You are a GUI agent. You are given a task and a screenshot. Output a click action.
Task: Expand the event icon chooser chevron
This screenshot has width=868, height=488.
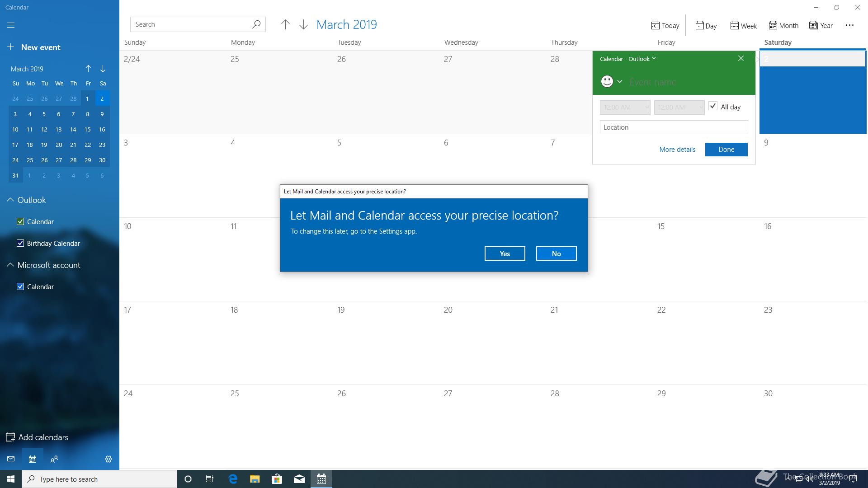pyautogui.click(x=620, y=82)
